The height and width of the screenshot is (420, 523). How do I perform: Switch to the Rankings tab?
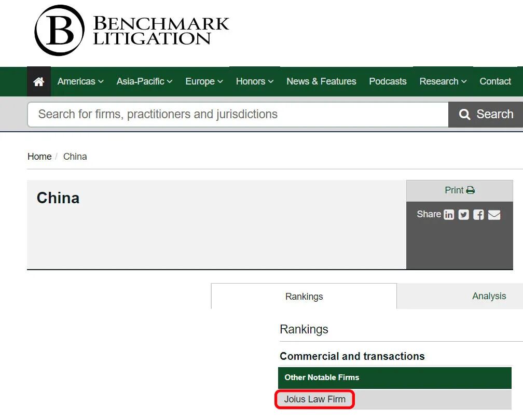click(304, 296)
